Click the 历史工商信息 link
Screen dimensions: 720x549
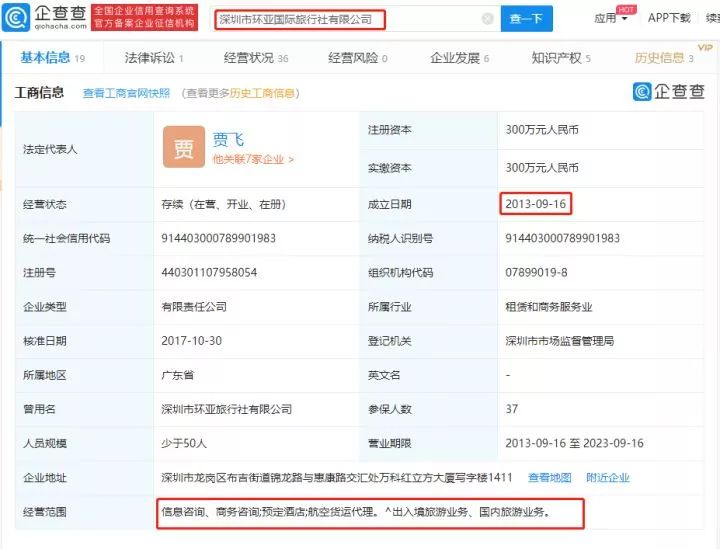click(x=262, y=93)
